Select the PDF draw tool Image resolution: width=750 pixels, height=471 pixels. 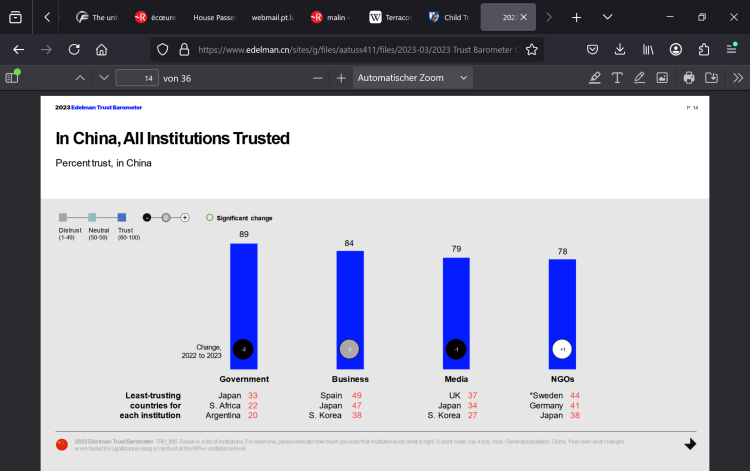(640, 78)
